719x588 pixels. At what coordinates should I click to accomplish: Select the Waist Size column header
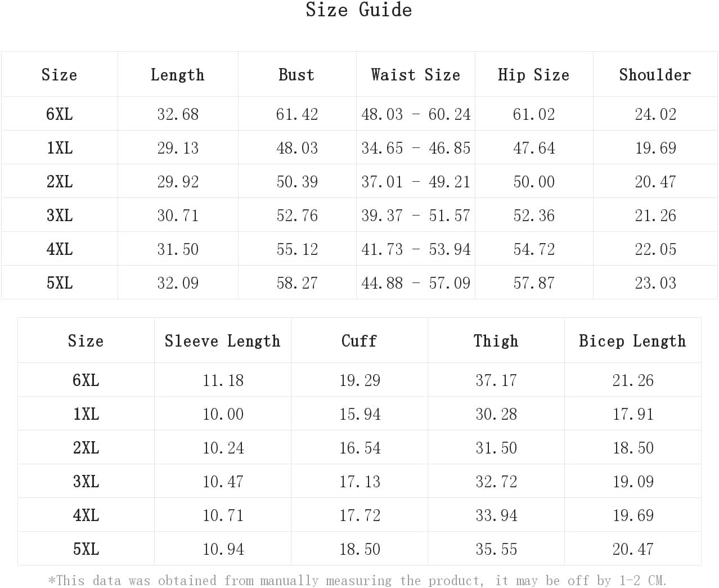(416, 75)
